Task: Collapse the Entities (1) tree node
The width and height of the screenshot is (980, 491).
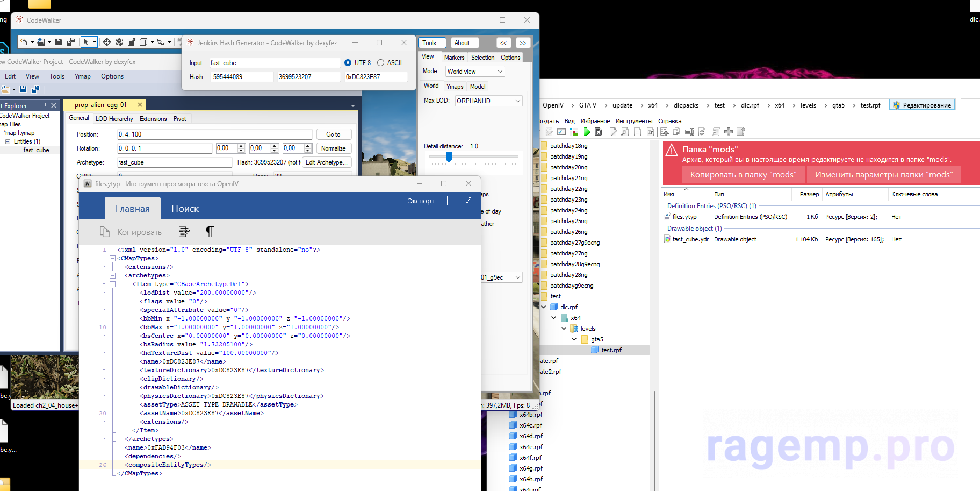Action: click(x=8, y=141)
